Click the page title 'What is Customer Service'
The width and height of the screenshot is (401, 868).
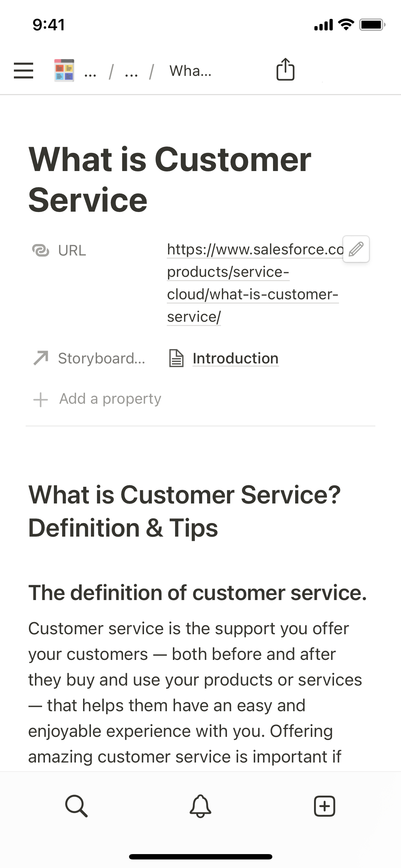[x=170, y=179]
